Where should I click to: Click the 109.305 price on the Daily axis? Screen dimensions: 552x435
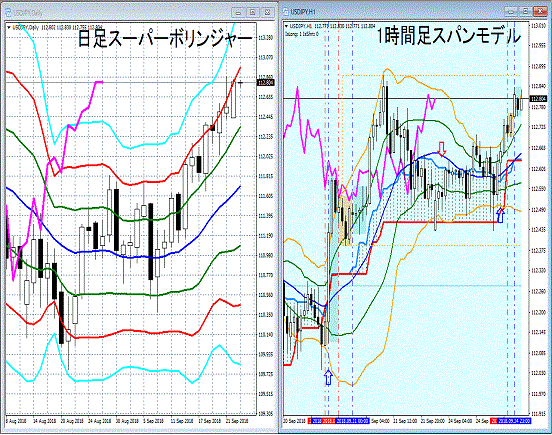tap(266, 414)
